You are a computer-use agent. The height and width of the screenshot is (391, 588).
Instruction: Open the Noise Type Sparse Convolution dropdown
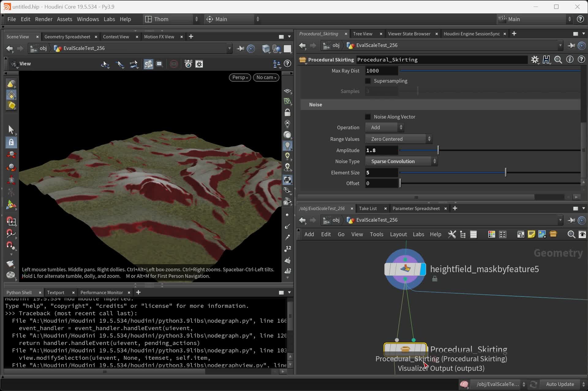[x=401, y=161]
